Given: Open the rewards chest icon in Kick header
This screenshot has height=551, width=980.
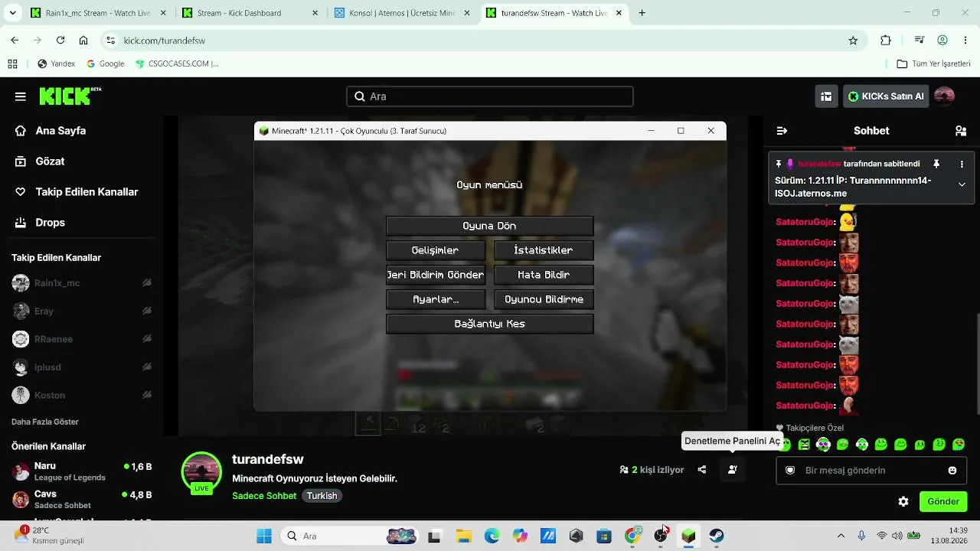Looking at the screenshot, I should (826, 96).
